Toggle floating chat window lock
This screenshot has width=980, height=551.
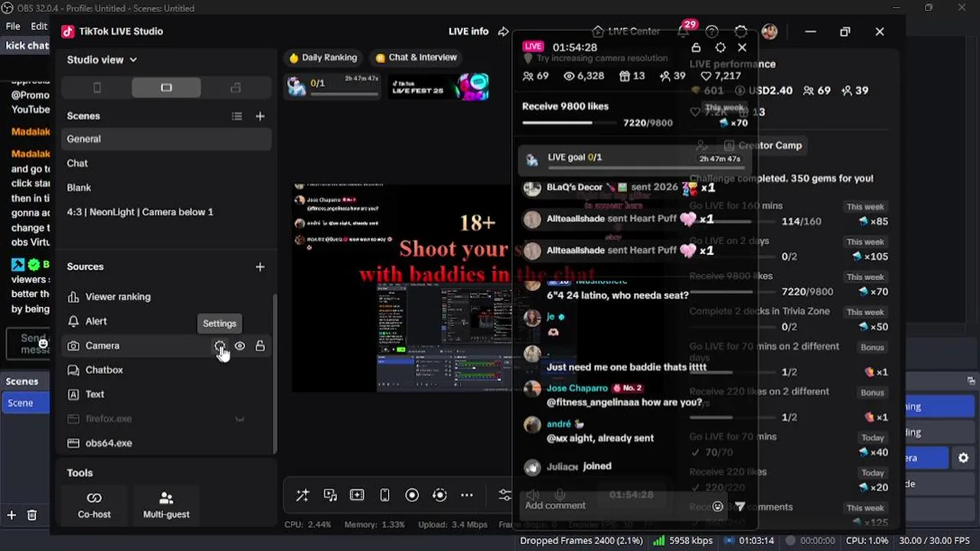(696, 47)
